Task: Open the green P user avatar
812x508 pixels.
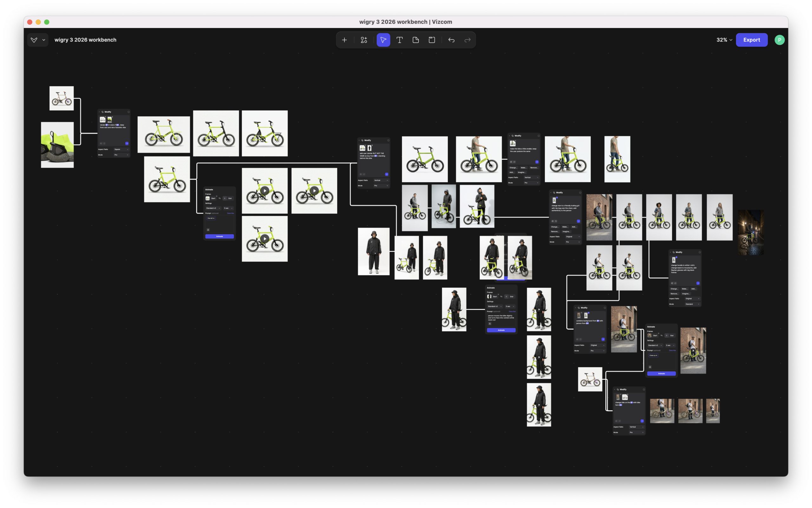Action: click(779, 40)
